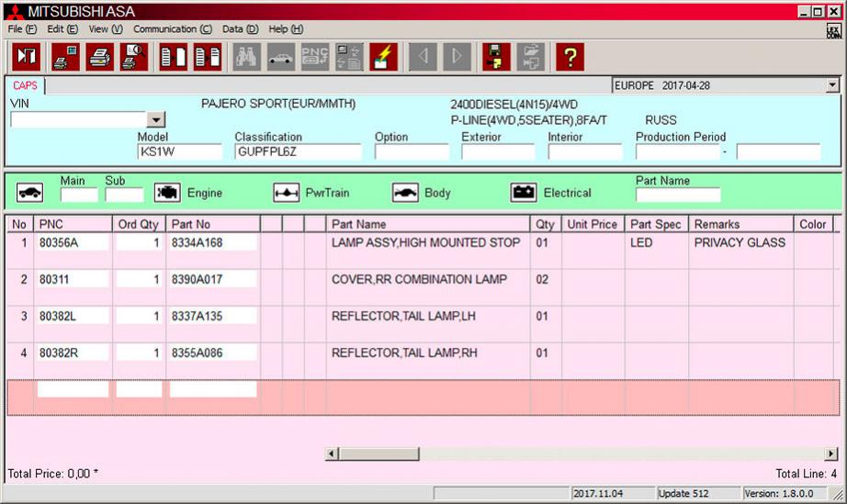Click the Main group input field
Viewport: 847px width, 504px height.
click(79, 195)
